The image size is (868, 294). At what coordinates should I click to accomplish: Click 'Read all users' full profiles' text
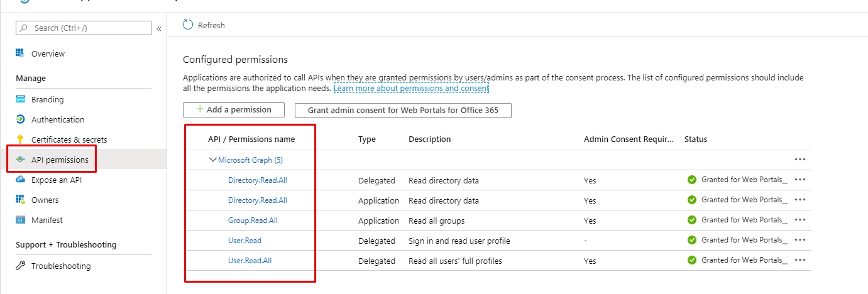[455, 261]
